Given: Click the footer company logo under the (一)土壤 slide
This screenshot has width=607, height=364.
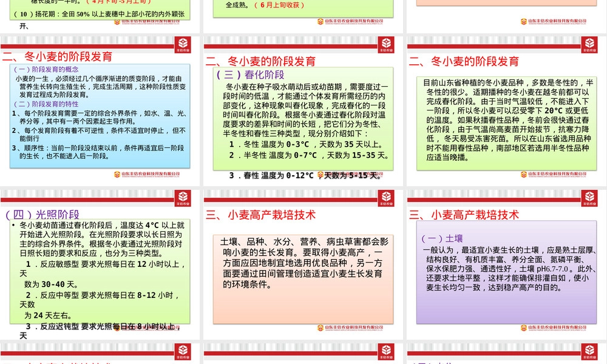Looking at the screenshot, I should click(x=554, y=328).
